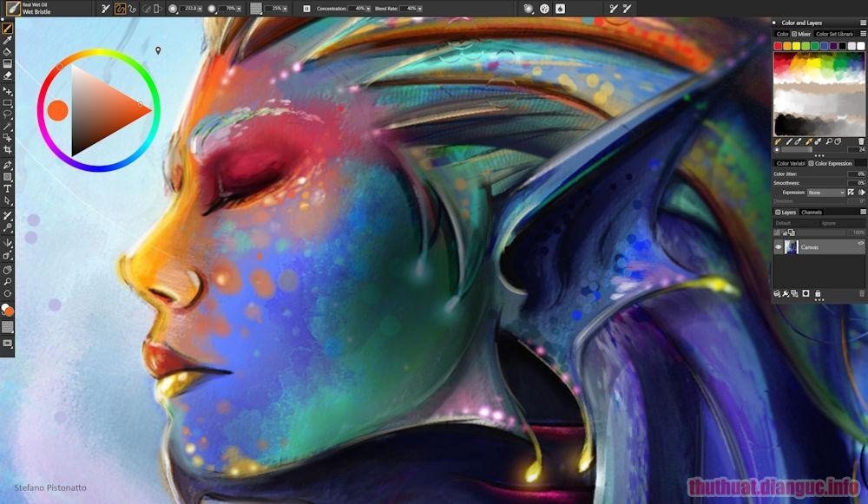Click the grain texture preview icon
The image size is (868, 504).
pos(256,9)
